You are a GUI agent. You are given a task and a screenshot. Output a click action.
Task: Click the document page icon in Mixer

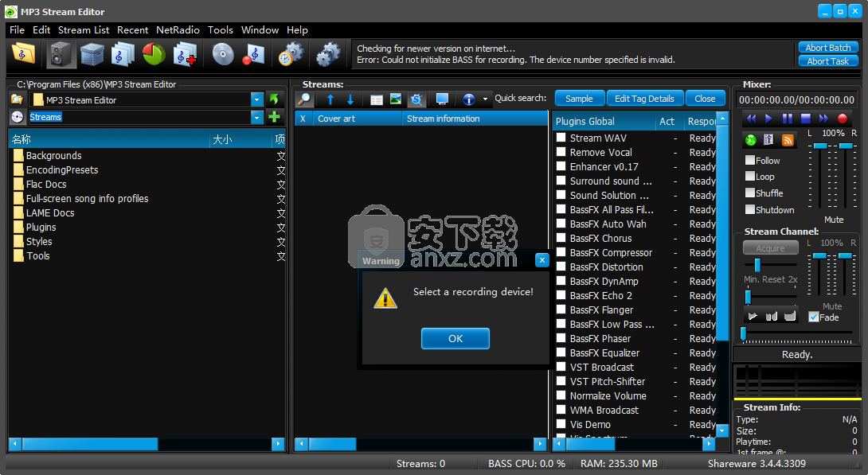pyautogui.click(x=768, y=140)
